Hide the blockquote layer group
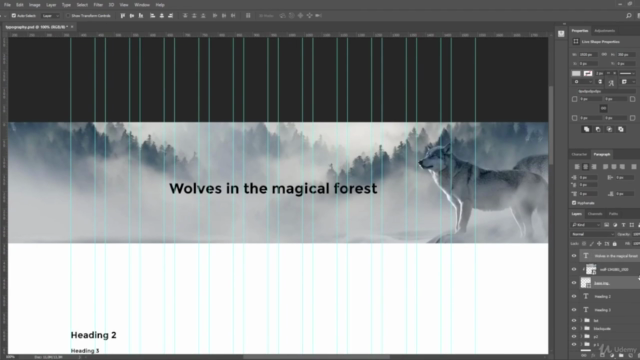The width and height of the screenshot is (640, 360). click(x=574, y=329)
